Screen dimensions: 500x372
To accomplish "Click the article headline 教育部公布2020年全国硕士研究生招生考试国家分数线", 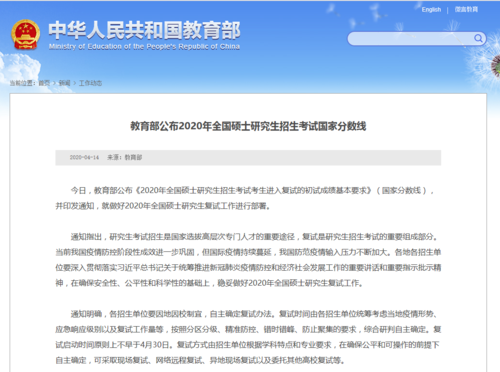I will (248, 126).
